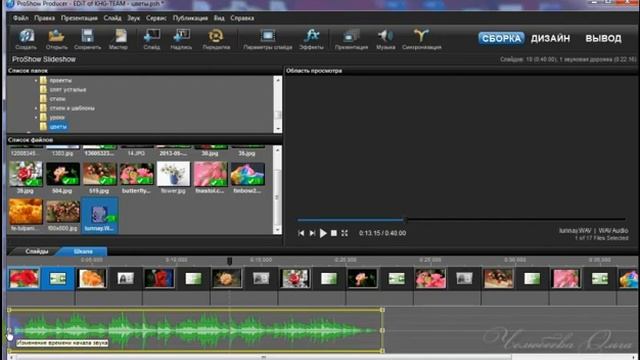This screenshot has height=360, width=640.
Task: Open the Сервис menu
Action: click(x=156, y=18)
